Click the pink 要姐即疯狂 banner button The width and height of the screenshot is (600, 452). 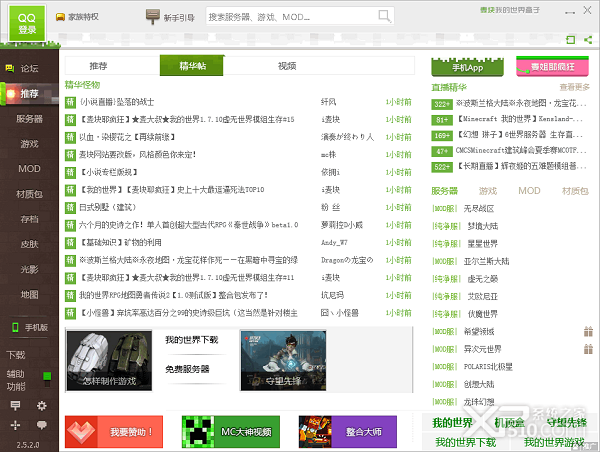click(552, 67)
